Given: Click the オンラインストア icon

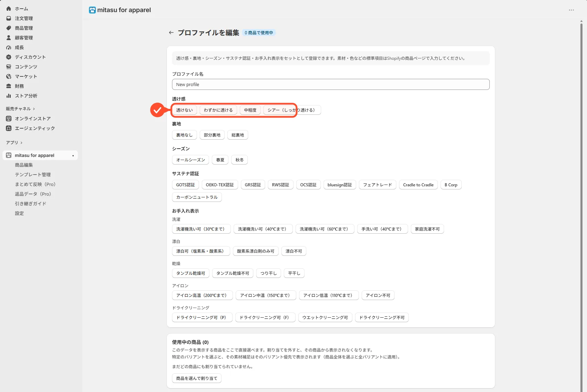Looking at the screenshot, I should point(9,119).
